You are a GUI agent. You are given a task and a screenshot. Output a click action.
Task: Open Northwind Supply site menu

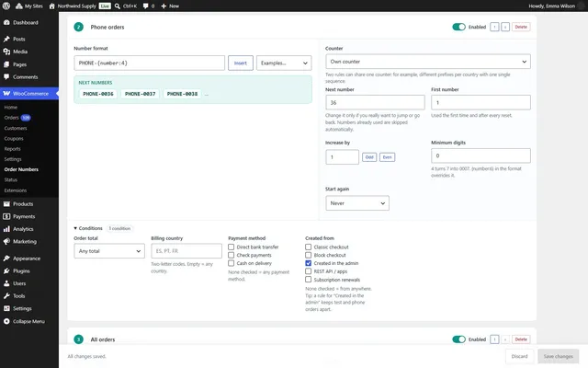pyautogui.click(x=73, y=6)
